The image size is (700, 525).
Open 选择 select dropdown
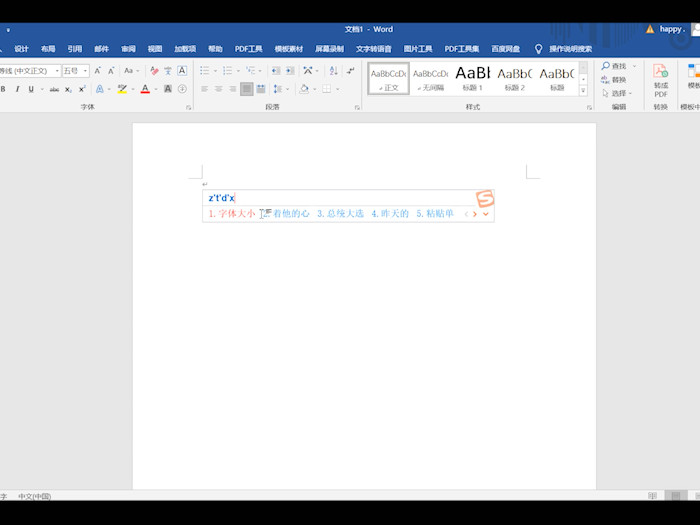617,93
